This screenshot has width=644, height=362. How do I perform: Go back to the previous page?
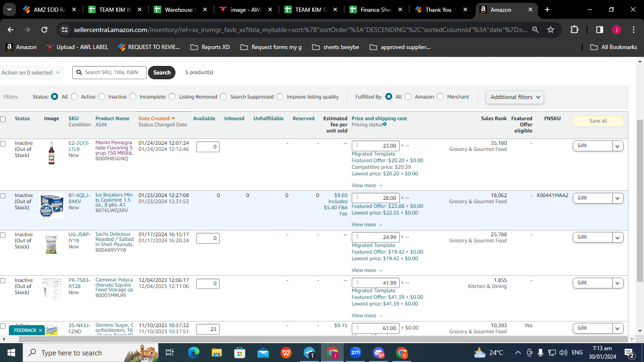[11, 30]
